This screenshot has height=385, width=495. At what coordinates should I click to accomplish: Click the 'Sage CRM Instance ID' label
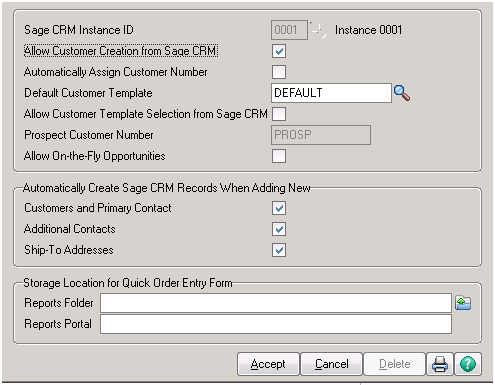click(x=79, y=30)
